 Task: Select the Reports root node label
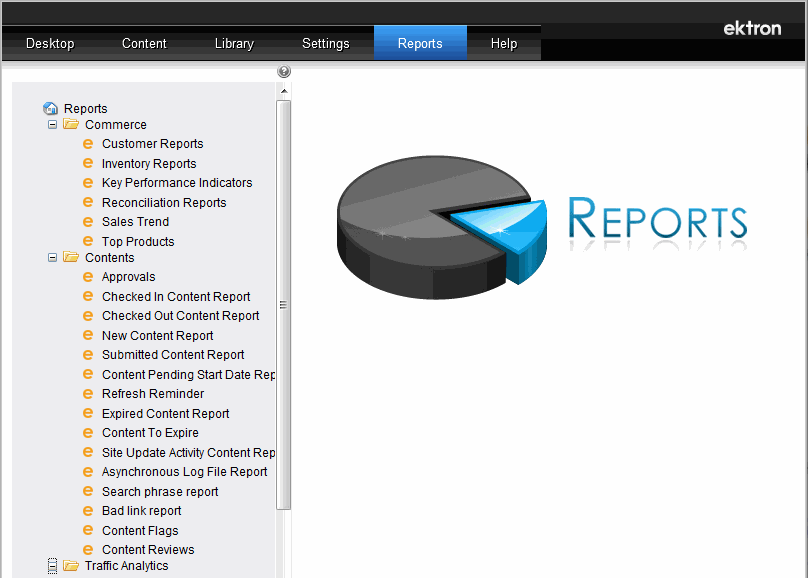pos(86,109)
